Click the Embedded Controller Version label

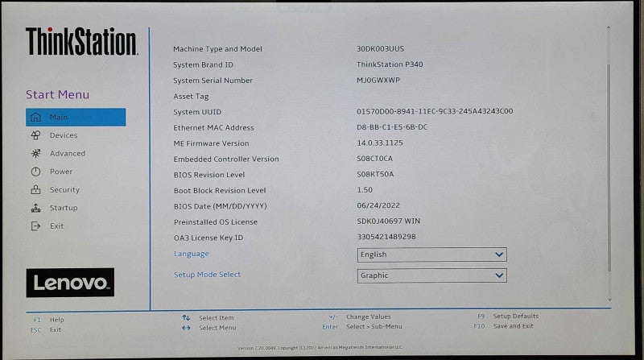point(226,159)
